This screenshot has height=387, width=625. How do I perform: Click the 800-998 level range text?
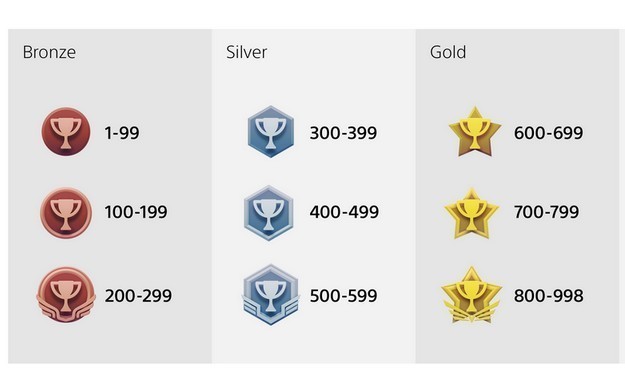(x=548, y=296)
